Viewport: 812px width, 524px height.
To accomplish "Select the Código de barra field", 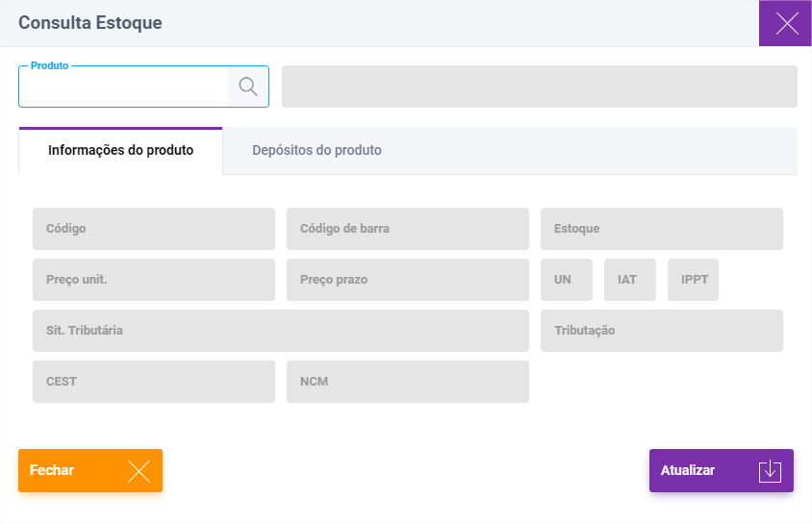I will click(408, 229).
